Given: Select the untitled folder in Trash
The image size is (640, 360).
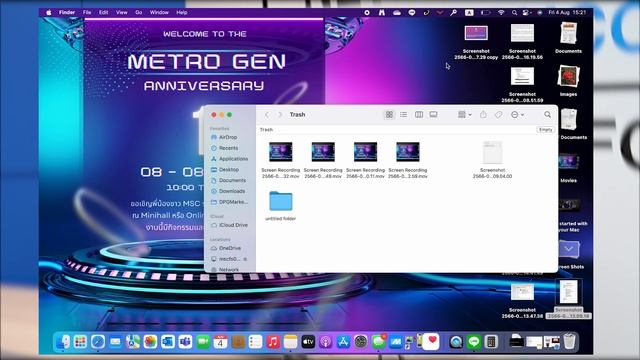Looking at the screenshot, I should tap(280, 206).
